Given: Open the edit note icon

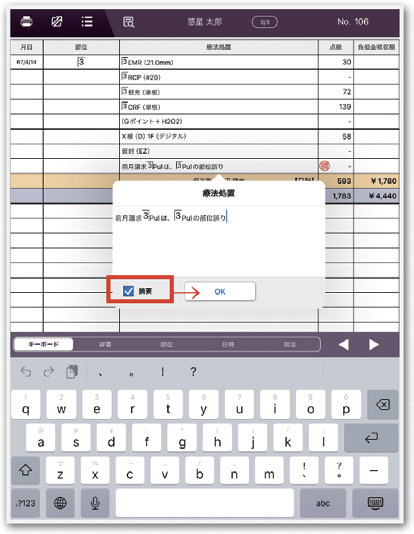Looking at the screenshot, I should [x=57, y=22].
